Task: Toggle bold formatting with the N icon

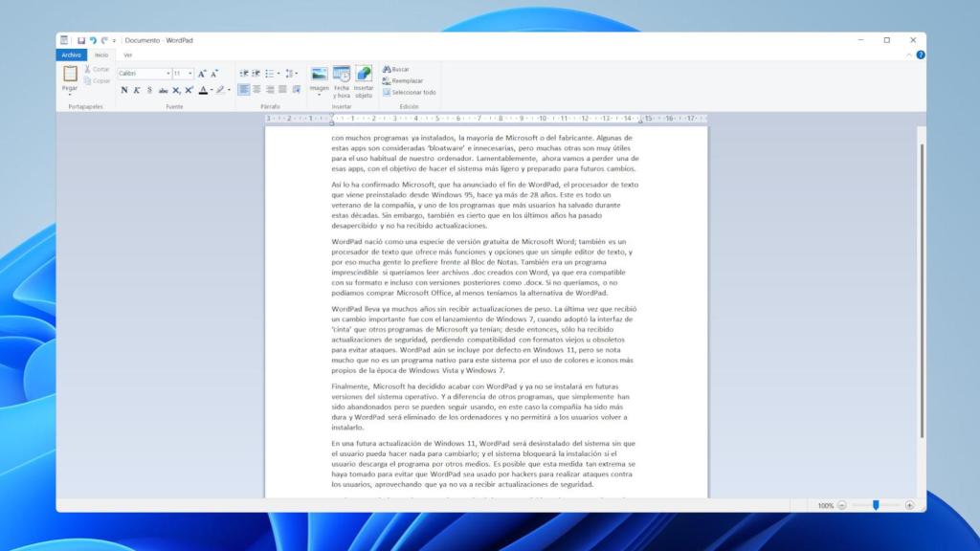Action: pyautogui.click(x=124, y=89)
